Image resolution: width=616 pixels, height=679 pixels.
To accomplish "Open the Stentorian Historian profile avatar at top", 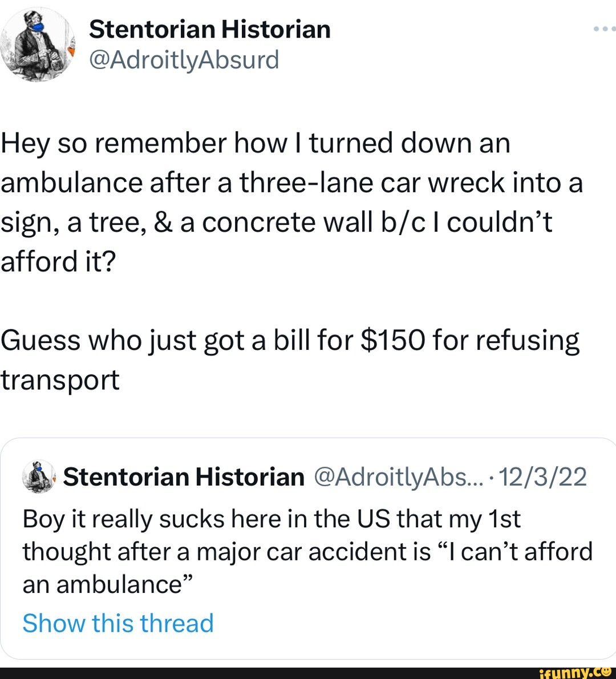I will tap(38, 45).
